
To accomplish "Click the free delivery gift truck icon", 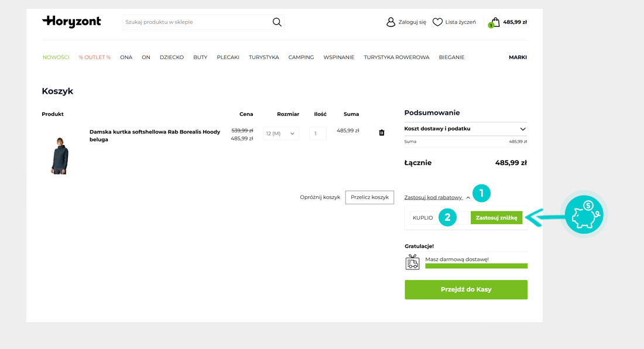I will point(412,262).
